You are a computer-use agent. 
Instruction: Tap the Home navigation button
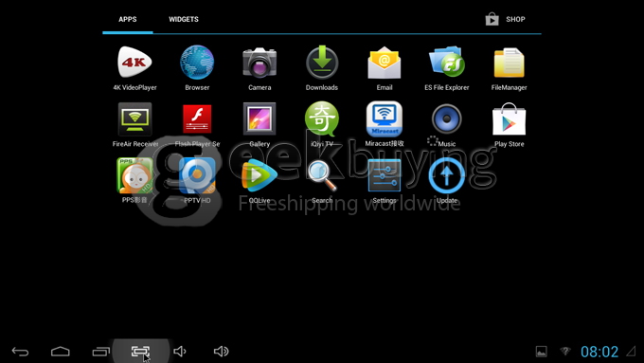(x=61, y=352)
